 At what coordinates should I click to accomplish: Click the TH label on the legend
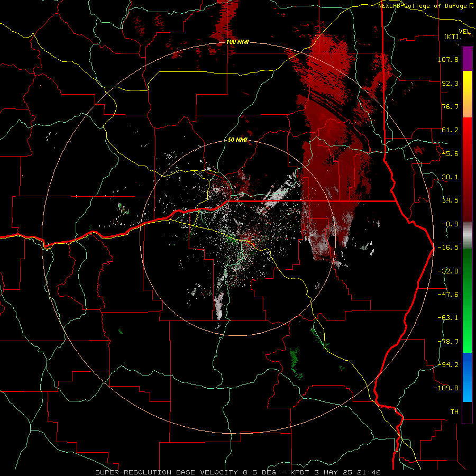454,411
